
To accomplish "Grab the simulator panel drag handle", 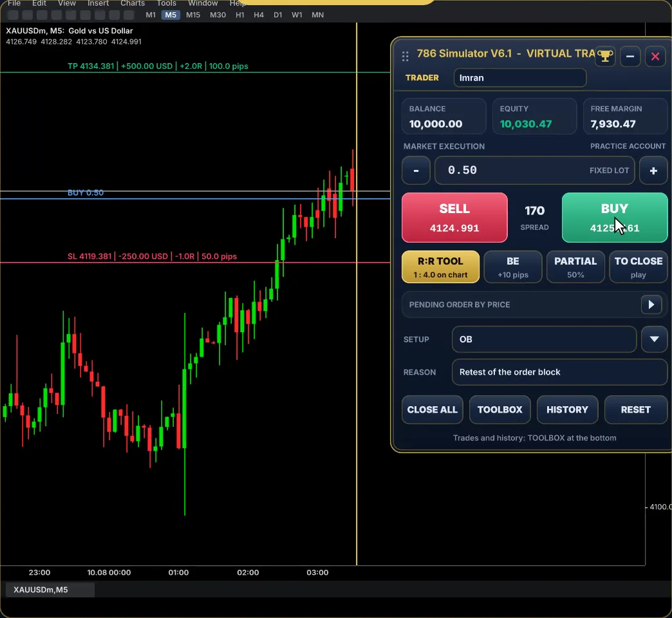I will (x=405, y=56).
